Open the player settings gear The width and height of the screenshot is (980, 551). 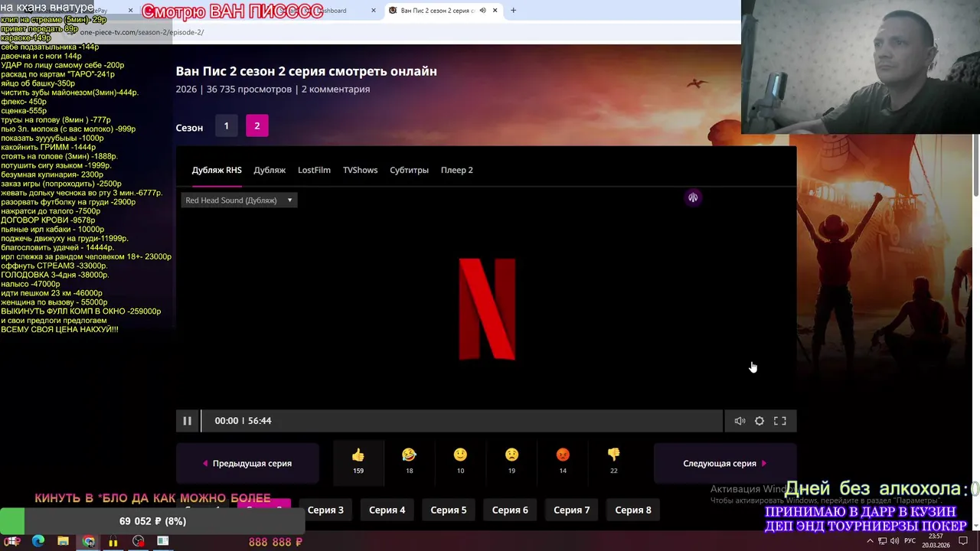(759, 421)
